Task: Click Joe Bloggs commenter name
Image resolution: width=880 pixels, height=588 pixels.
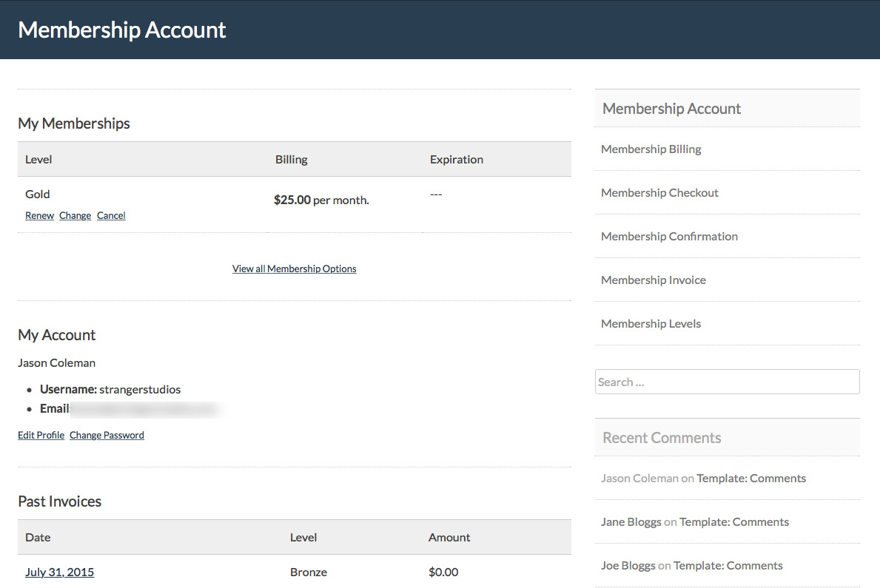Action: pyautogui.click(x=628, y=566)
